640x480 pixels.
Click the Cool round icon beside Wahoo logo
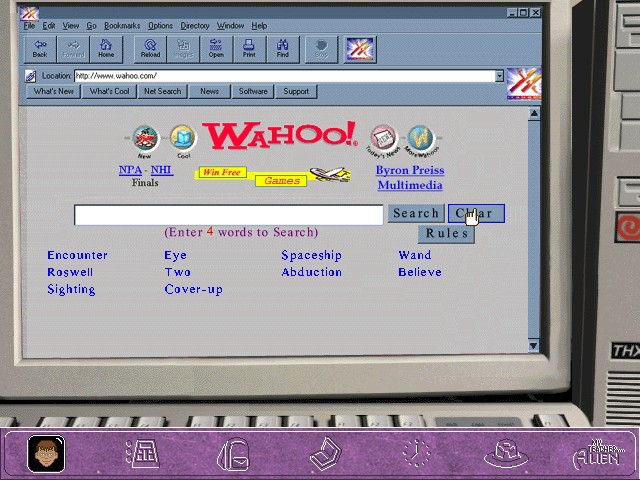click(x=183, y=138)
